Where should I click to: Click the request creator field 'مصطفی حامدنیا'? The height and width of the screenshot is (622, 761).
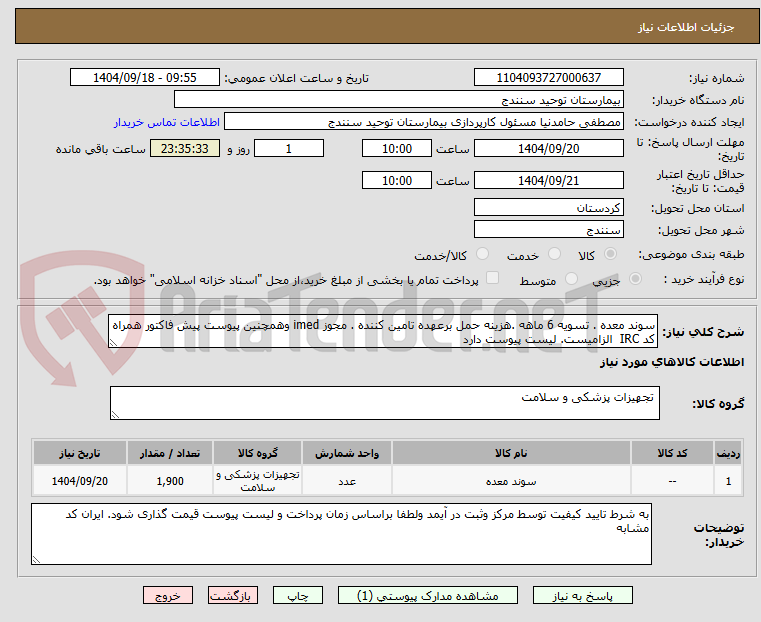424,122
